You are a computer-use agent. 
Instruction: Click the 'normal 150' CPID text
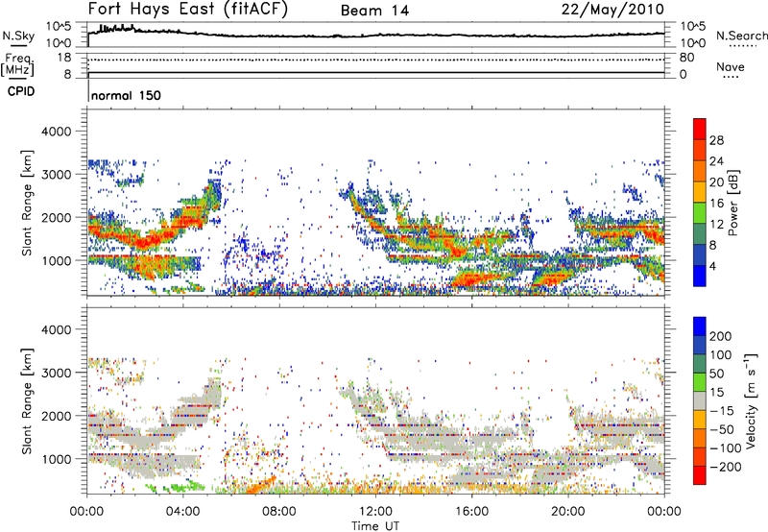click(126, 95)
